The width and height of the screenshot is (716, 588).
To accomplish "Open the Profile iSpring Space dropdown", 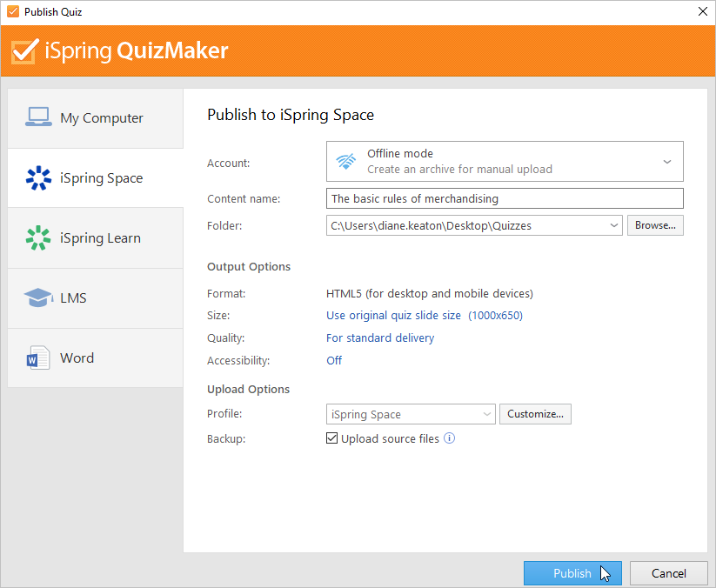I will 411,414.
